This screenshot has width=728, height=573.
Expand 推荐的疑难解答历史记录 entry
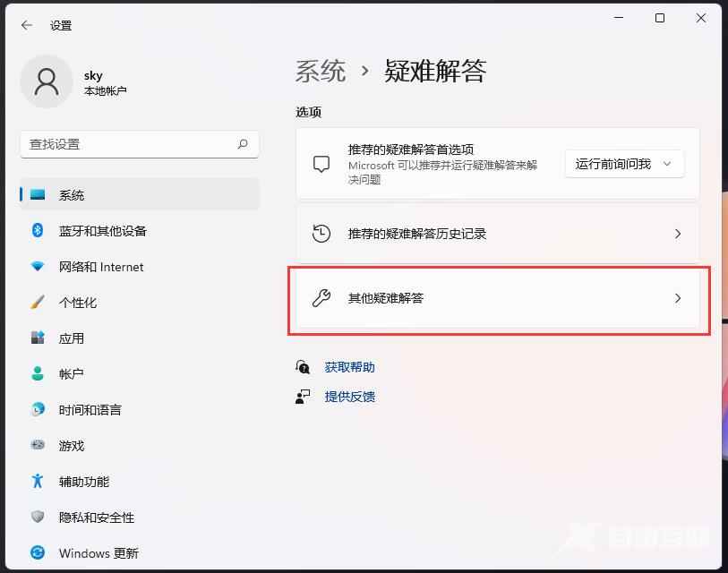pos(678,234)
